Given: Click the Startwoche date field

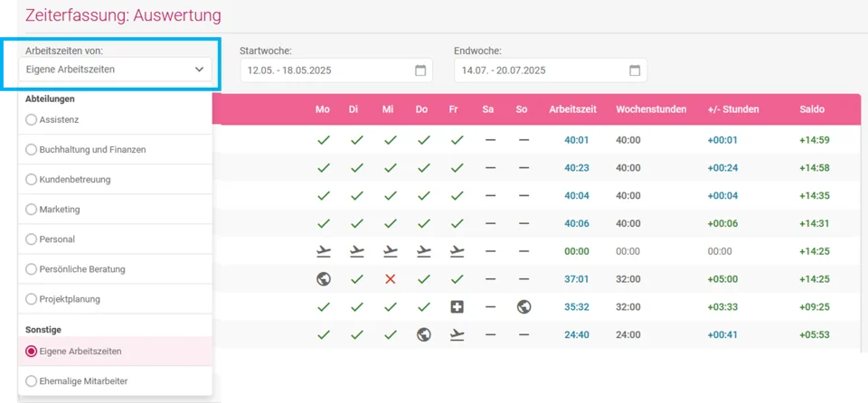Looking at the screenshot, I should [336, 70].
